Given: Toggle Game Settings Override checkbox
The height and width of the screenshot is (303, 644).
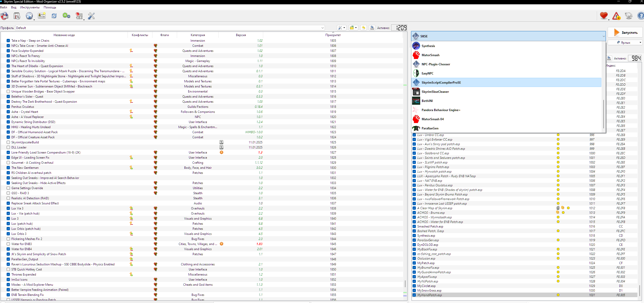Looking at the screenshot, I should coord(8,188).
